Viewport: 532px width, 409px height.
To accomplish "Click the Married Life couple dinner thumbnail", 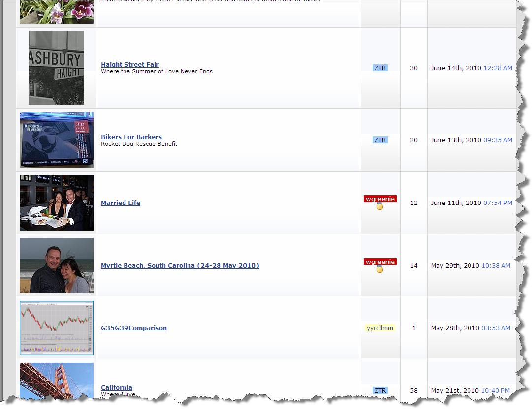I will [56, 203].
